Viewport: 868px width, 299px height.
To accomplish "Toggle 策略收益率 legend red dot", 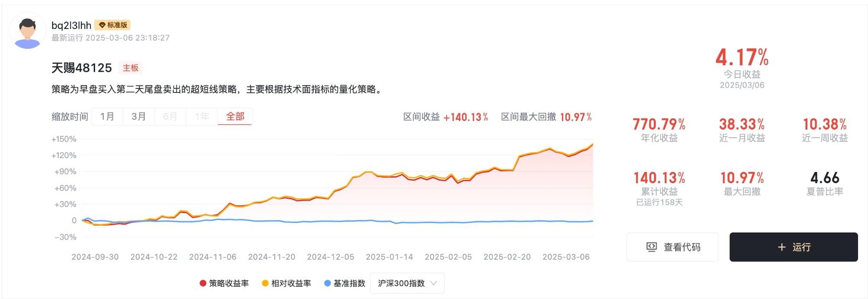I will coord(203,283).
